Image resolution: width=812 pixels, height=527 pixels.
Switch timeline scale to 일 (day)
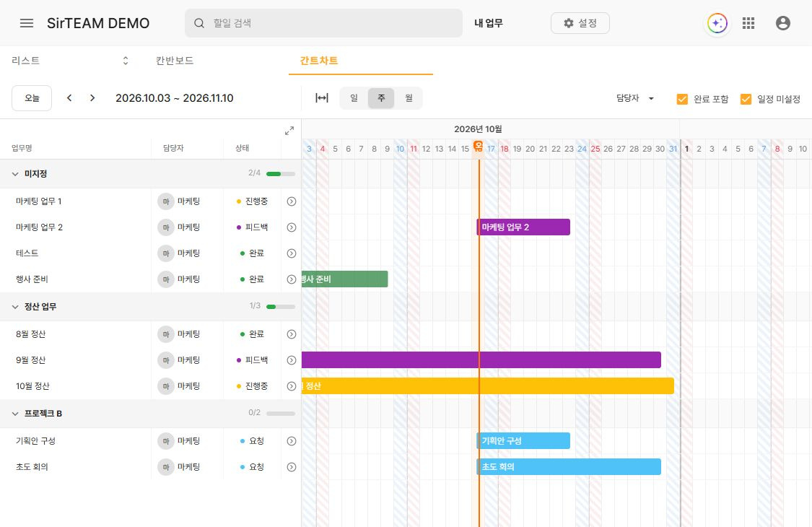pyautogui.click(x=354, y=98)
